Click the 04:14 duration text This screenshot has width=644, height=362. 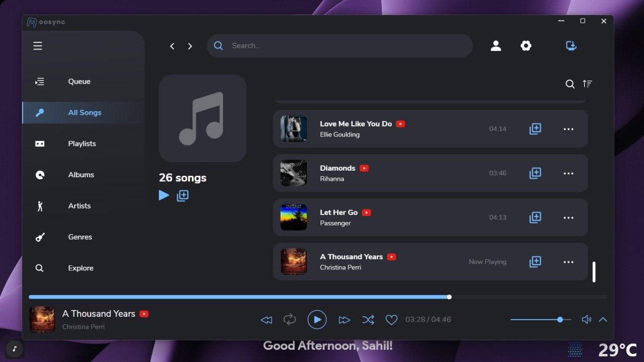tap(498, 129)
